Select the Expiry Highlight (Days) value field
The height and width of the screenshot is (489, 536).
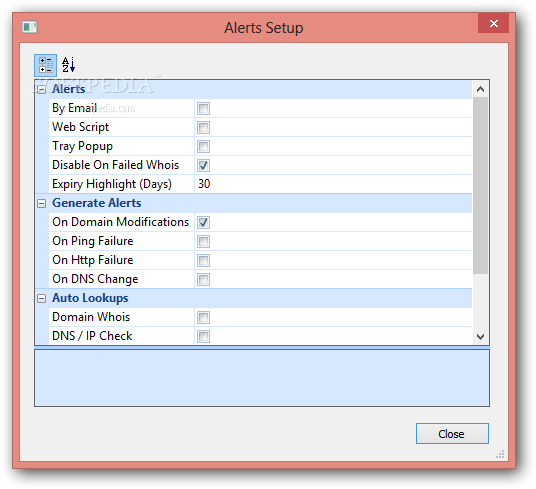[333, 184]
